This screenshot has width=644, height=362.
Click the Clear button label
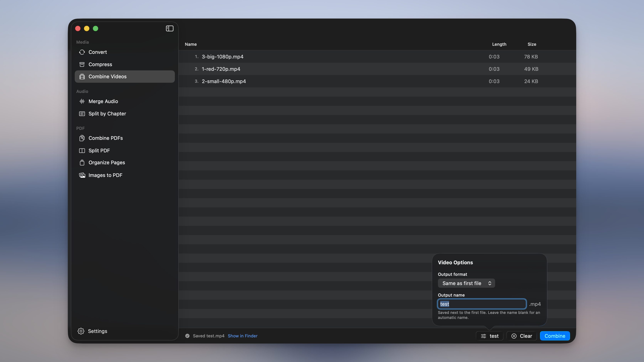coord(526,336)
